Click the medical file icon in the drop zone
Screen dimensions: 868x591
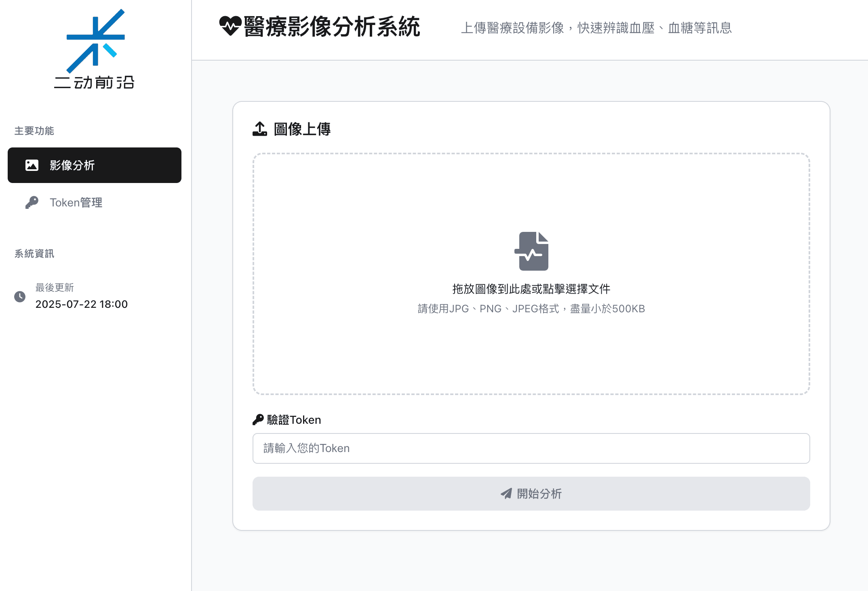[531, 251]
